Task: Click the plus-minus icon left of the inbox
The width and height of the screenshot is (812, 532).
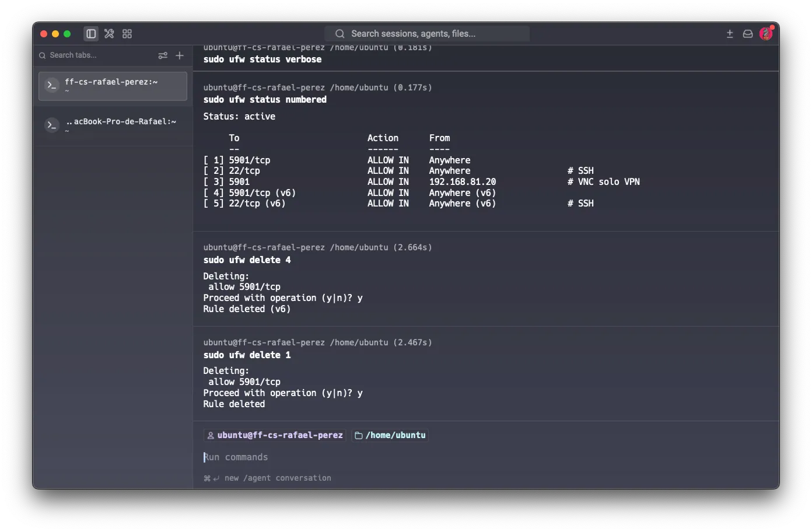Action: tap(730, 34)
